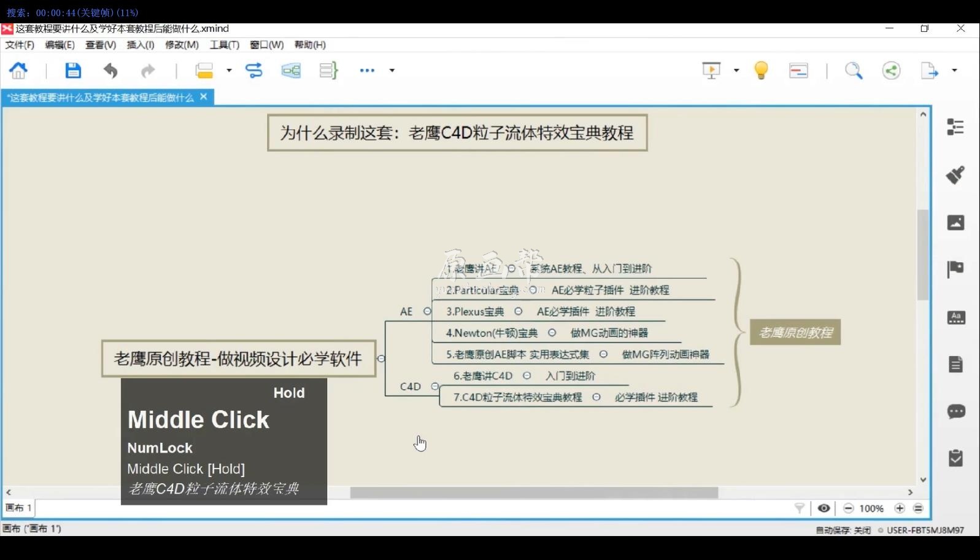Open the Markers flag panel
This screenshot has height=560, width=980.
[x=955, y=269]
